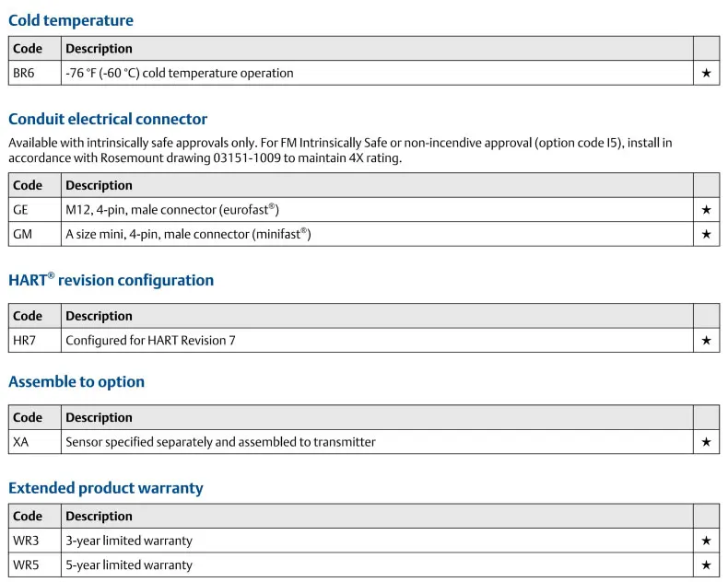Click the XA code cell
The image size is (728, 582).
pyautogui.click(x=35, y=442)
